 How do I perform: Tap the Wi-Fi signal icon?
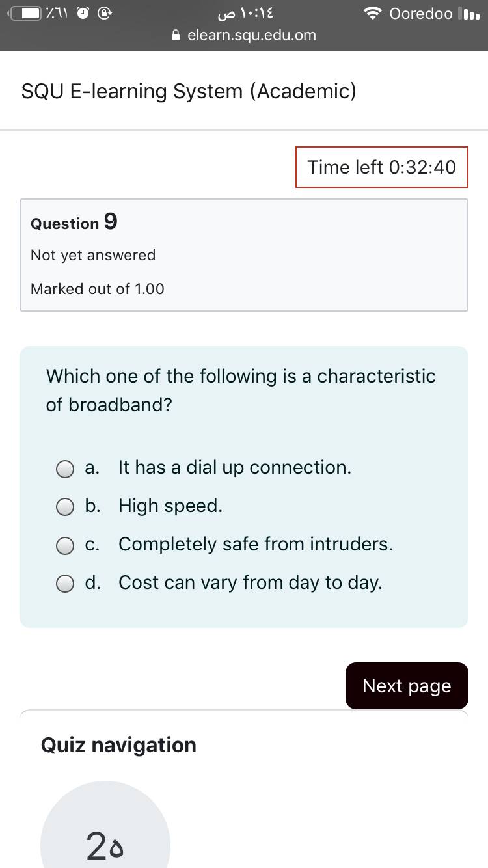pyautogui.click(x=373, y=14)
